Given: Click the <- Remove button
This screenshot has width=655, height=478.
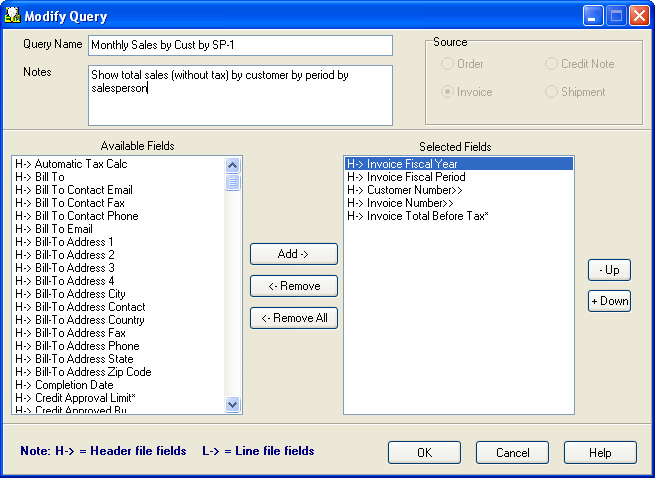Looking at the screenshot, I should (293, 286).
